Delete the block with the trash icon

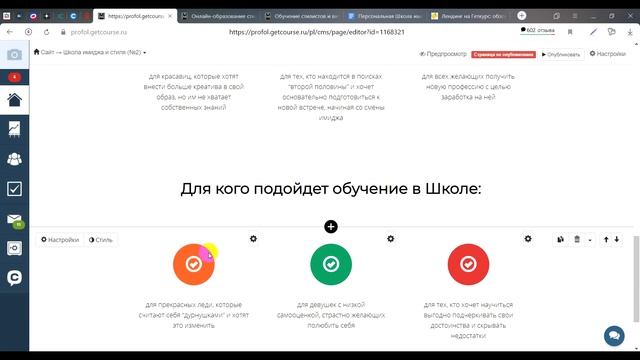[x=577, y=240]
